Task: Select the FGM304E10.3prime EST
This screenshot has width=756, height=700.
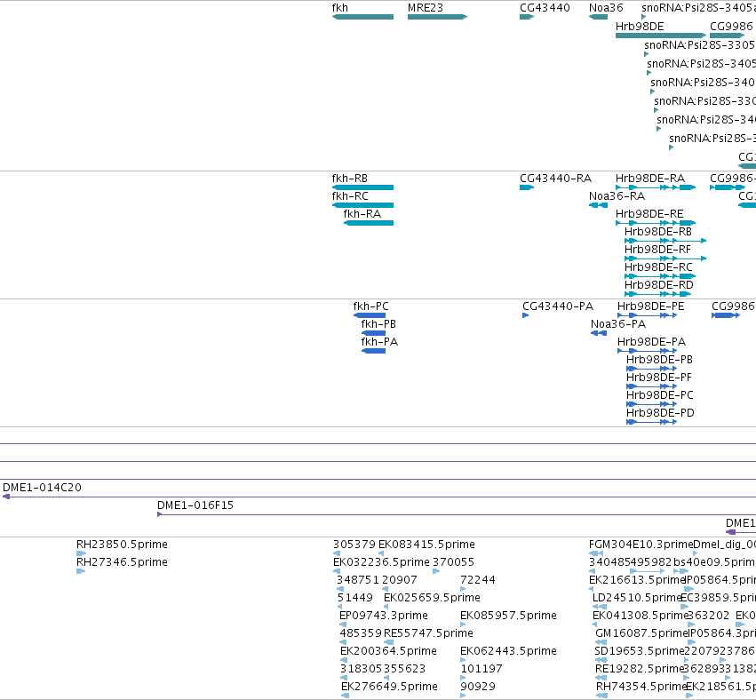Action: coord(596,553)
